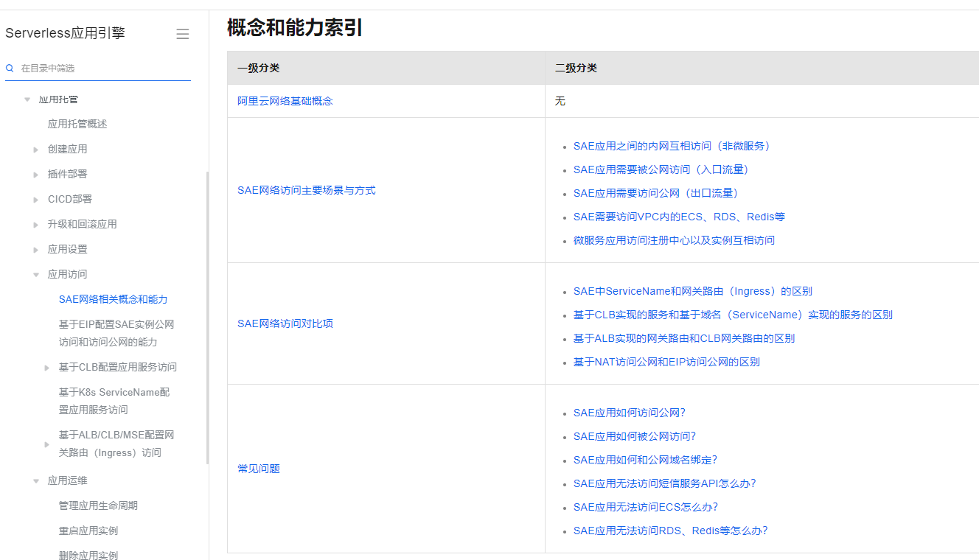
Task: Open 基于CLB实现的服务和基于域名 comparison link
Action: 733,315
